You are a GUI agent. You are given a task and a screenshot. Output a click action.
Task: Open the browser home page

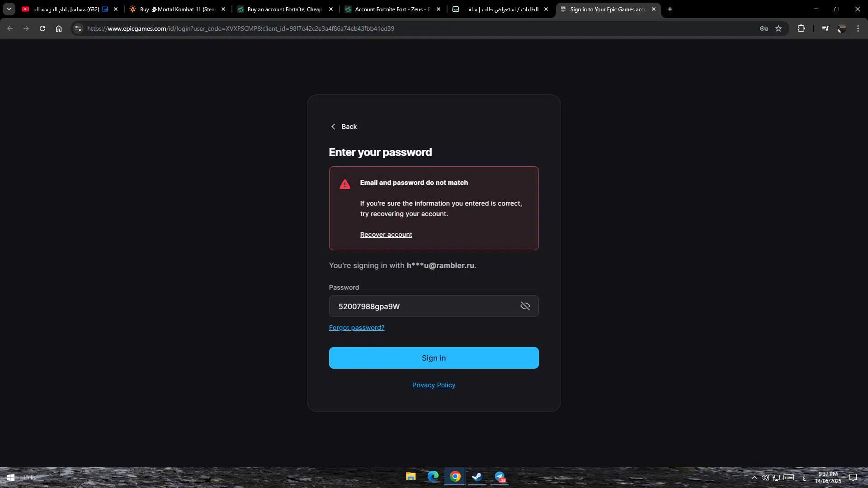click(x=59, y=28)
